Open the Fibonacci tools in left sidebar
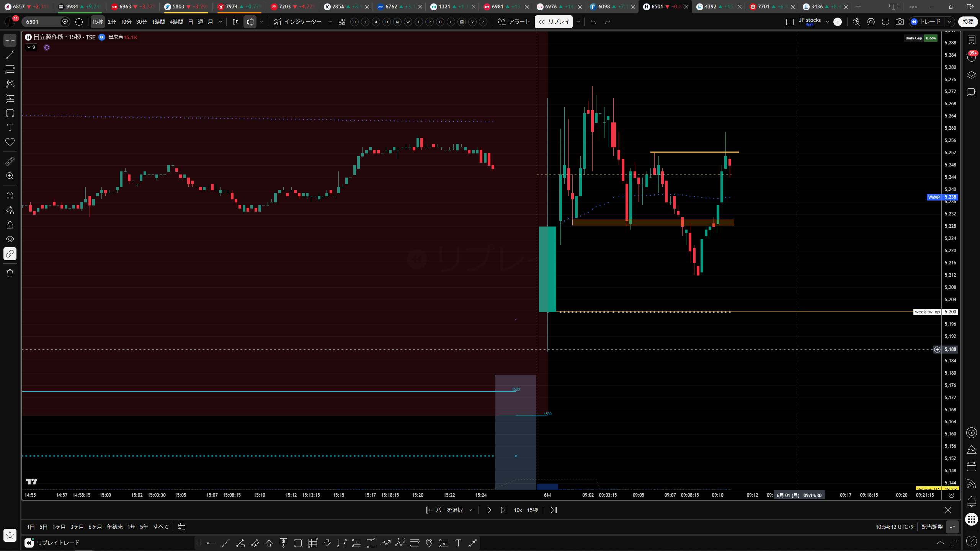This screenshot has height=551, width=980. point(10,69)
